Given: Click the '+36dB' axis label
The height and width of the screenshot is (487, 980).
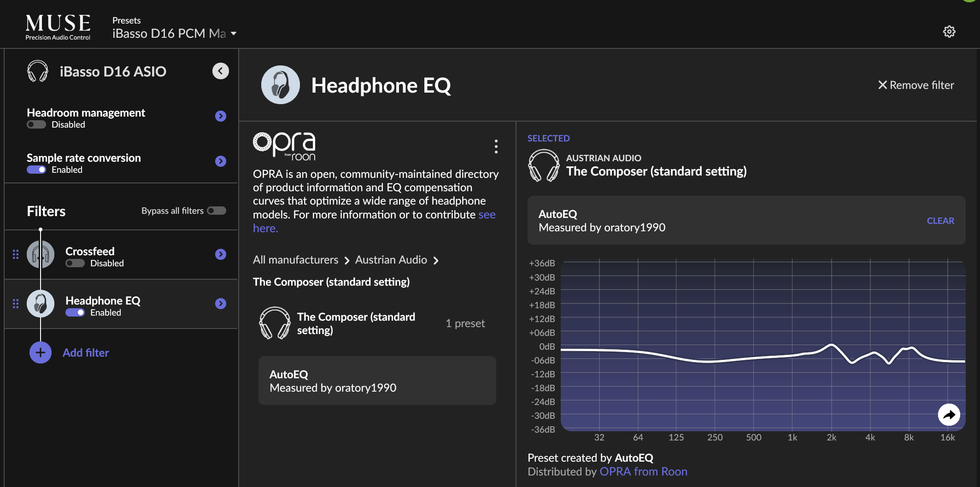Looking at the screenshot, I should [x=542, y=263].
